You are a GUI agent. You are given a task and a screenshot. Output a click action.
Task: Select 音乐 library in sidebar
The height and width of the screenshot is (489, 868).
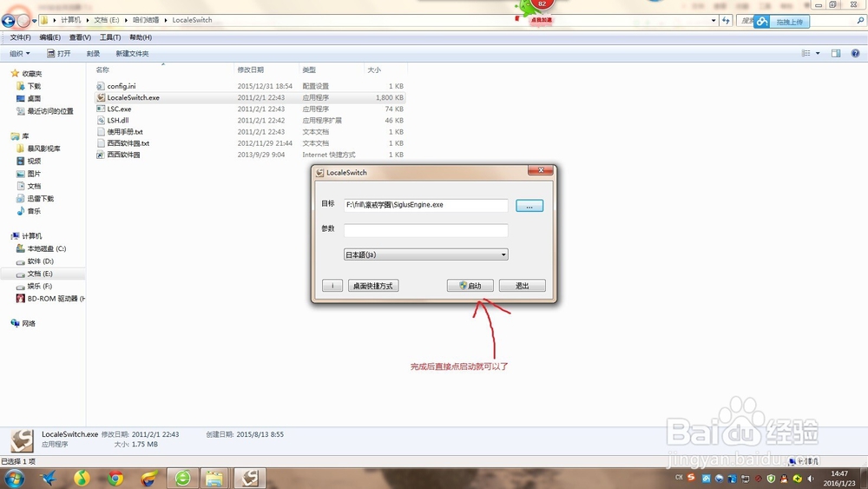click(x=34, y=211)
